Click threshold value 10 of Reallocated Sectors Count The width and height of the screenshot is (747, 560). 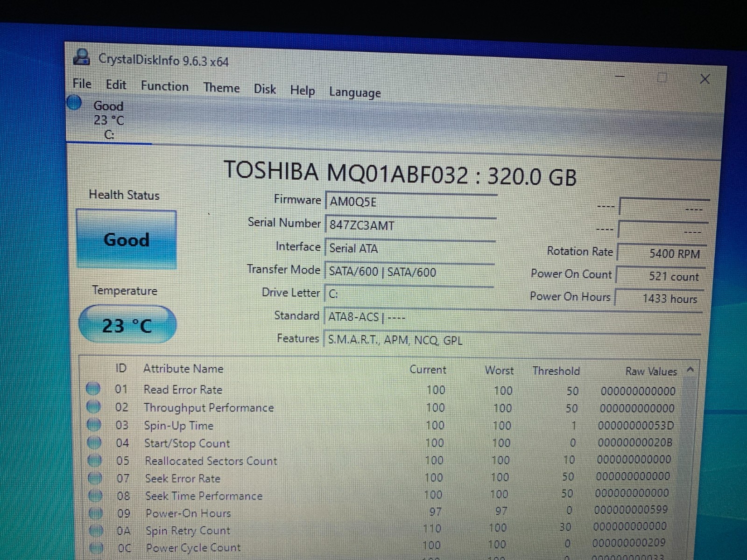pos(569,460)
